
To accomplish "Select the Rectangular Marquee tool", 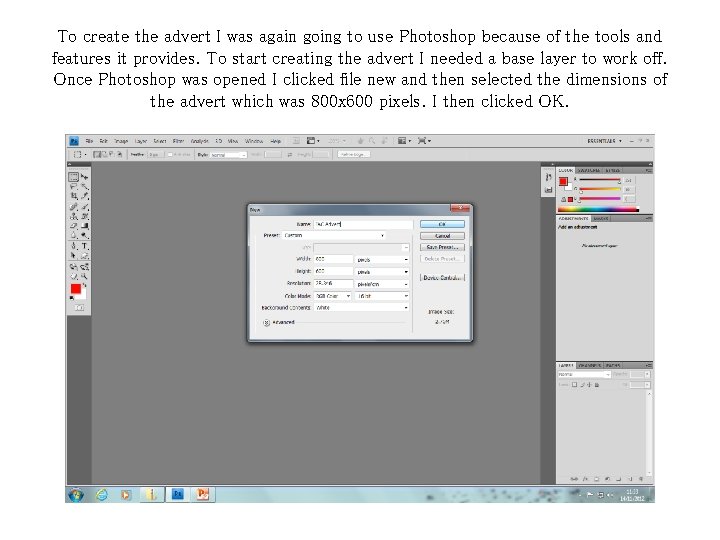I will tap(73, 177).
